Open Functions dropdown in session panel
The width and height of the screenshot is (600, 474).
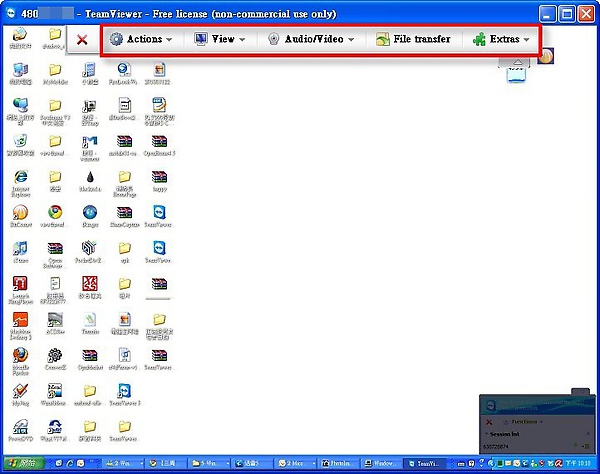[x=523, y=422]
